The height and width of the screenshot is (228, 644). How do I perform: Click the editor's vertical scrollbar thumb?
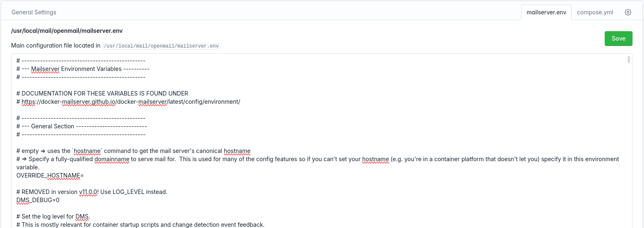pos(628,59)
